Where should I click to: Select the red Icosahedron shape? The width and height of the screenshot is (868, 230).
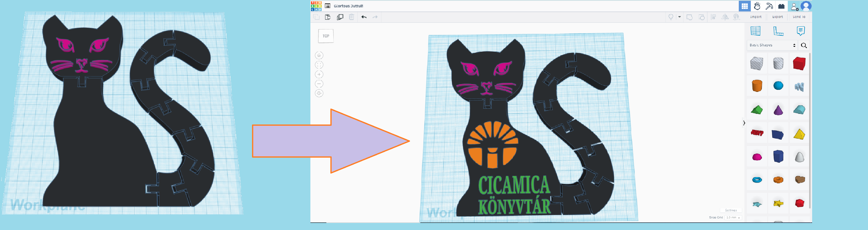[799, 203]
